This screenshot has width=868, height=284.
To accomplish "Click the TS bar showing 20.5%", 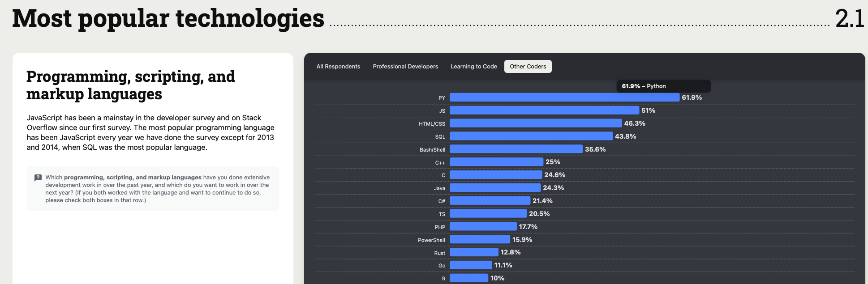I will pos(488,214).
